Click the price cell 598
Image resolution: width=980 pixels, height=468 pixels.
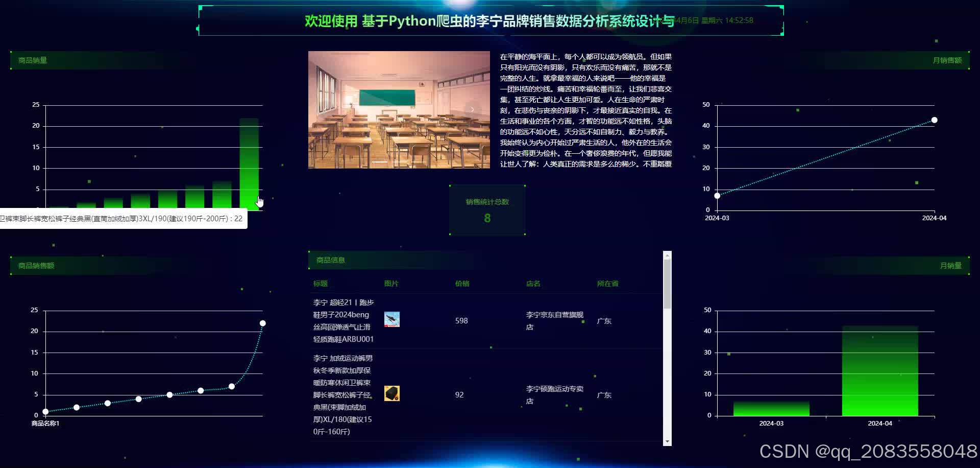click(461, 321)
